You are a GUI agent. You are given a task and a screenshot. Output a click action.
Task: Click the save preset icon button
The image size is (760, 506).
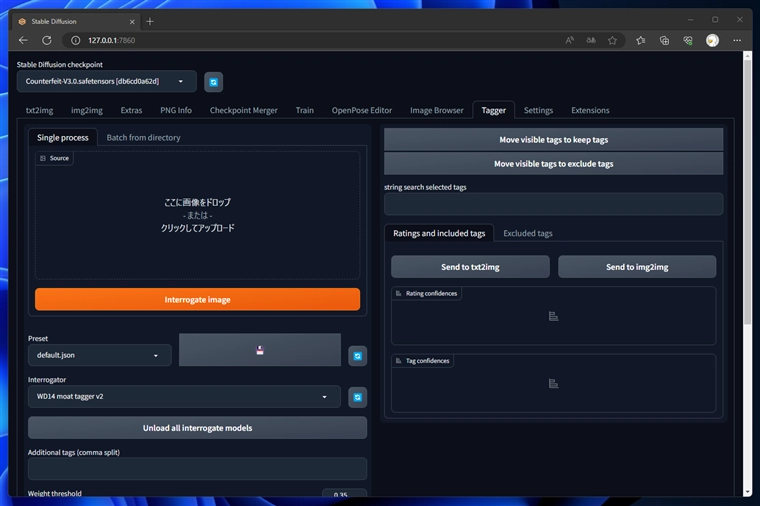tap(260, 350)
